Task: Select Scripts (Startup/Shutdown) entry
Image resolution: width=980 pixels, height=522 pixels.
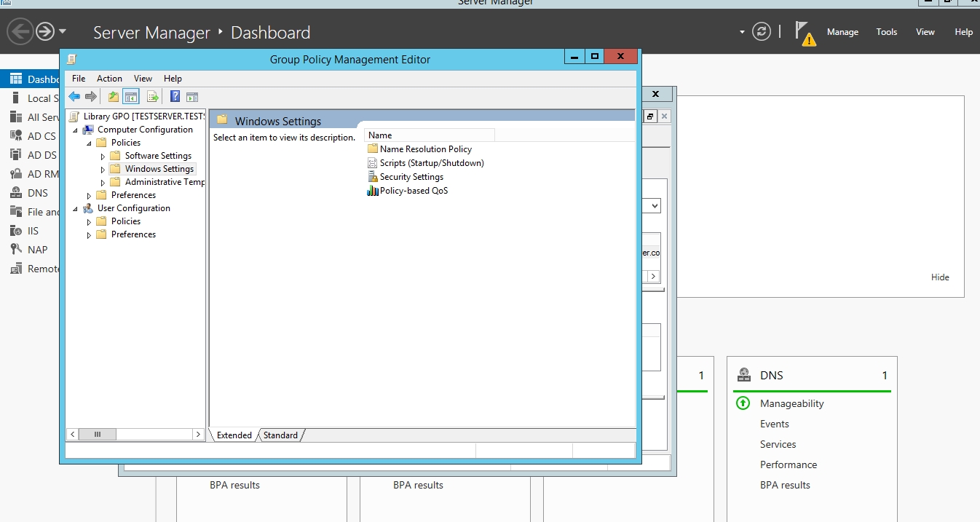Action: pyautogui.click(x=431, y=163)
